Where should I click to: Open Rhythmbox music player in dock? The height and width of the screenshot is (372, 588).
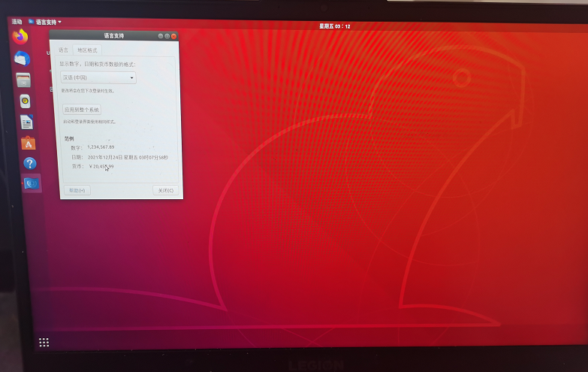tap(25, 101)
